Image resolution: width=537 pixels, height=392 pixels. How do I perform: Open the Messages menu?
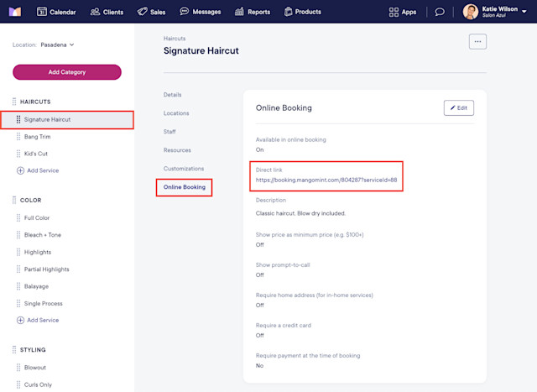pyautogui.click(x=201, y=12)
